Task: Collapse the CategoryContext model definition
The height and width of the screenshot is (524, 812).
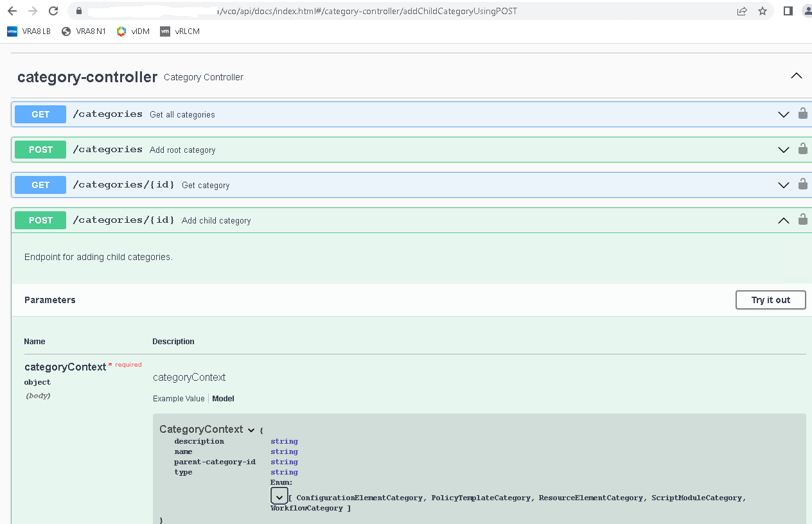Action: click(251, 429)
